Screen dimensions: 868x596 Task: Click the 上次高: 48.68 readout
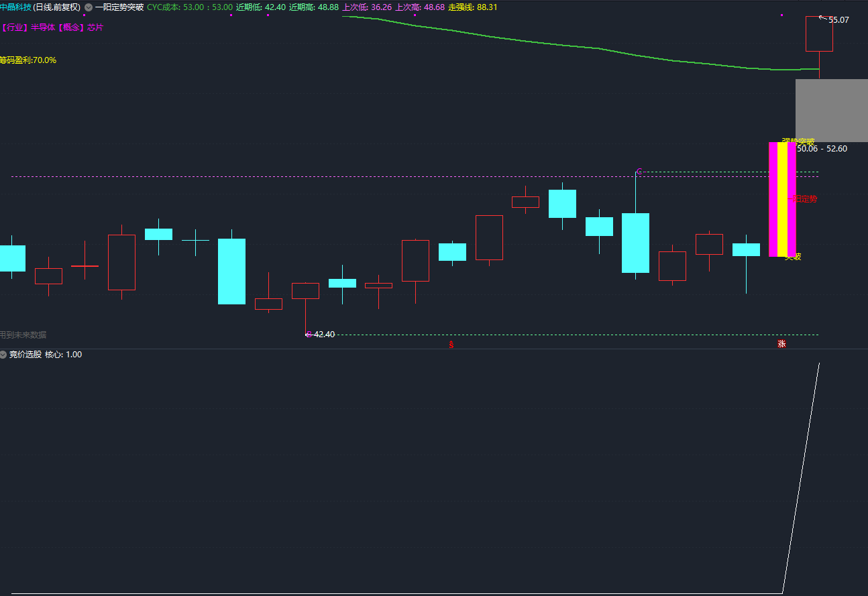[420, 7]
